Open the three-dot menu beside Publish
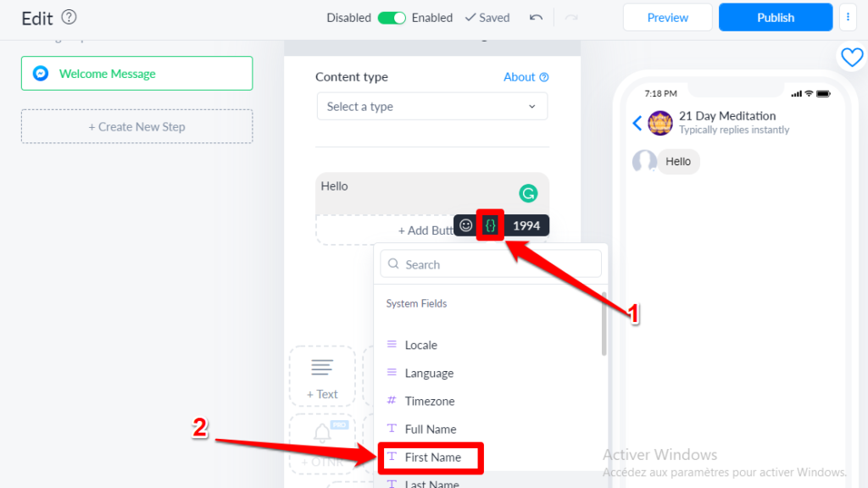The width and height of the screenshot is (868, 488). point(848,17)
